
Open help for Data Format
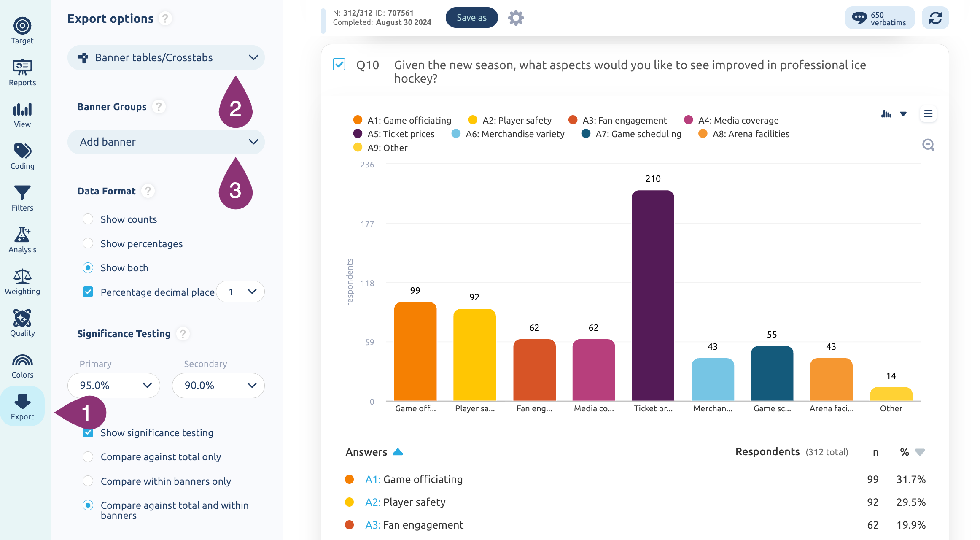(148, 191)
